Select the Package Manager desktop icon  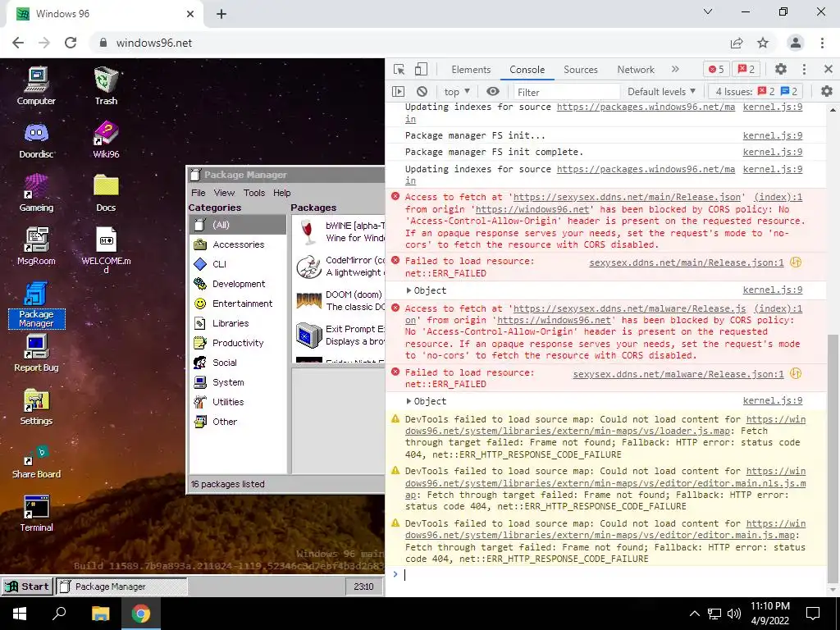[x=36, y=304]
